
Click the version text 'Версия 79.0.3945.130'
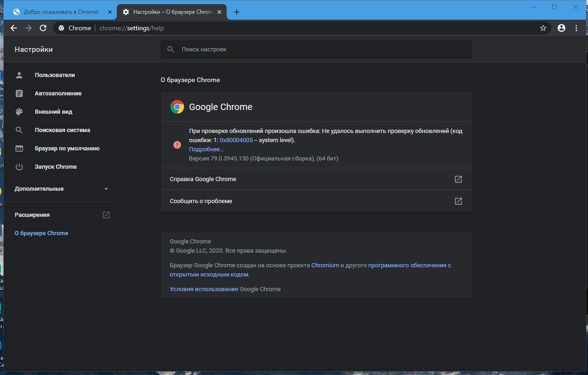218,158
